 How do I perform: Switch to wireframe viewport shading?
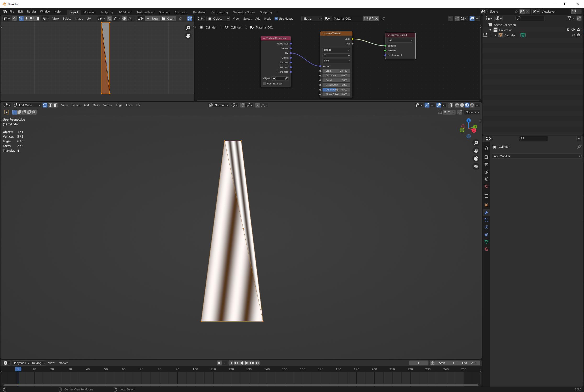[x=457, y=105]
